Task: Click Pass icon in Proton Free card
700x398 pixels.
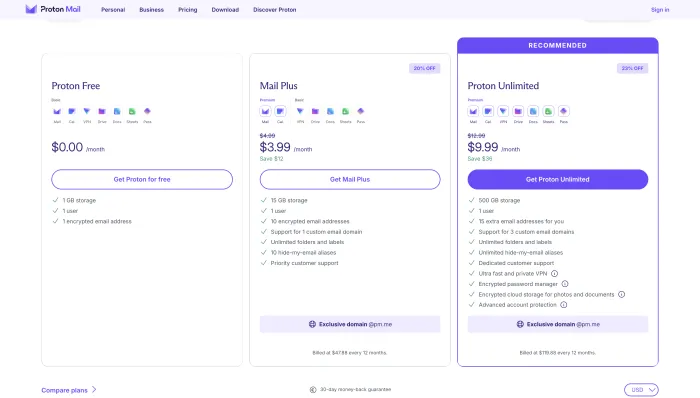Action: click(x=147, y=111)
